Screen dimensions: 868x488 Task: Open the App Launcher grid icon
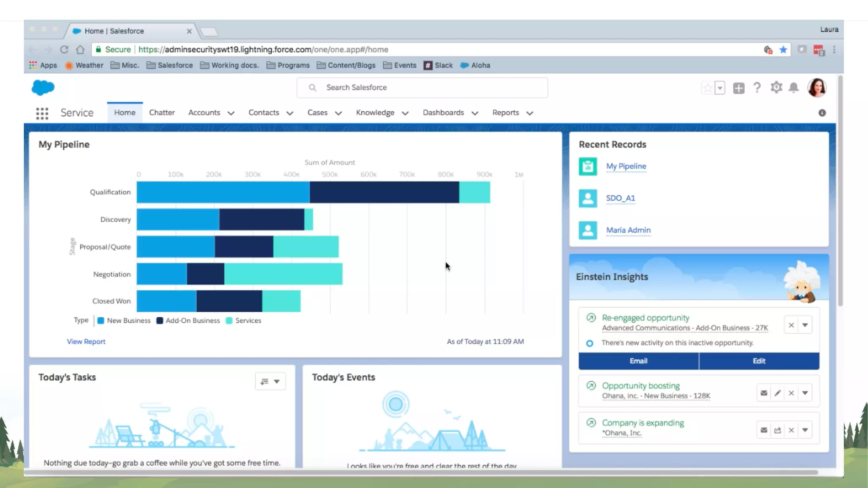point(42,113)
